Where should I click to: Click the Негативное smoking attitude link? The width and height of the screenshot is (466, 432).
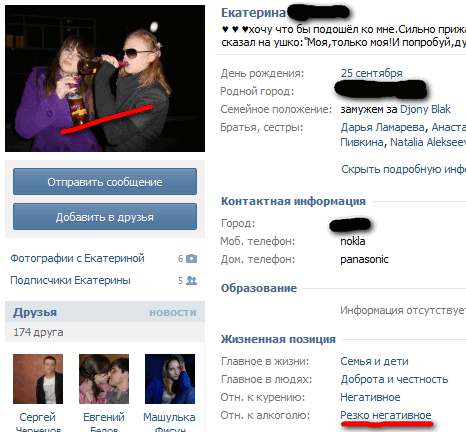pyautogui.click(x=370, y=397)
